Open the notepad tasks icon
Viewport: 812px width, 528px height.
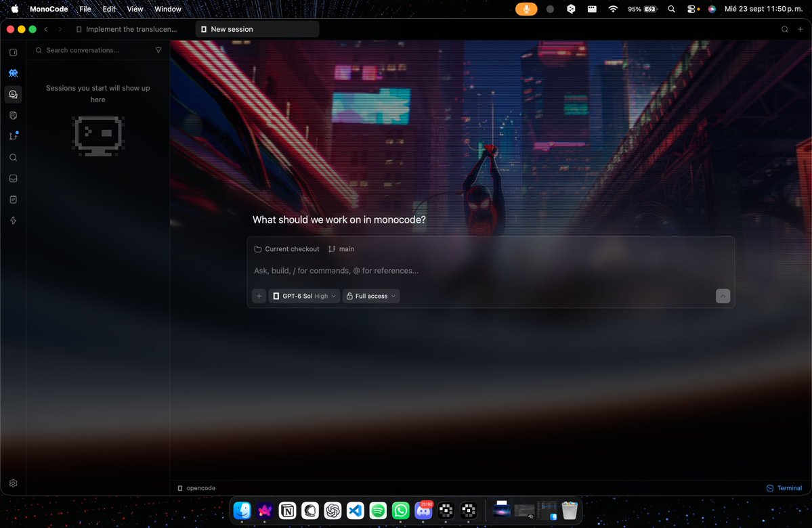pyautogui.click(x=14, y=199)
